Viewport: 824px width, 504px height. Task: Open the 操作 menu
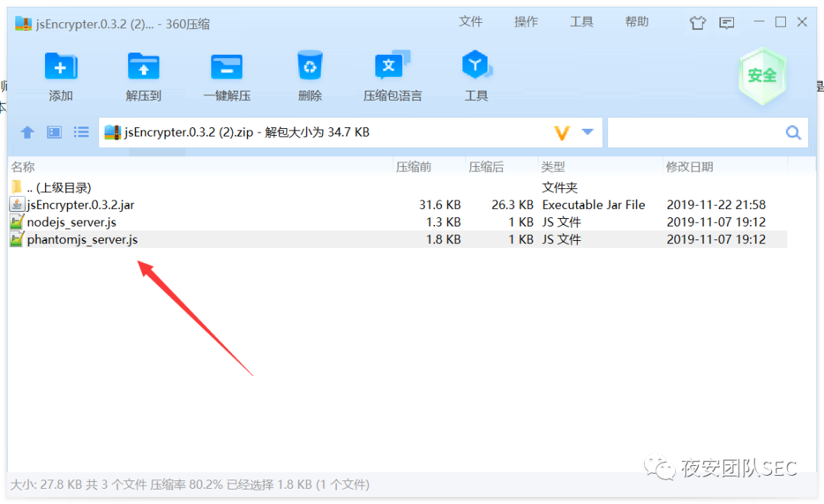(526, 21)
